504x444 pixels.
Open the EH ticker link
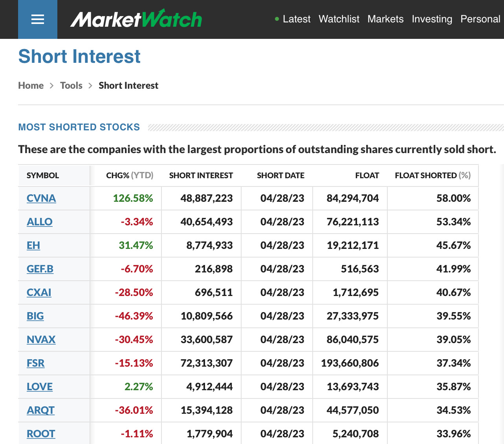click(33, 245)
